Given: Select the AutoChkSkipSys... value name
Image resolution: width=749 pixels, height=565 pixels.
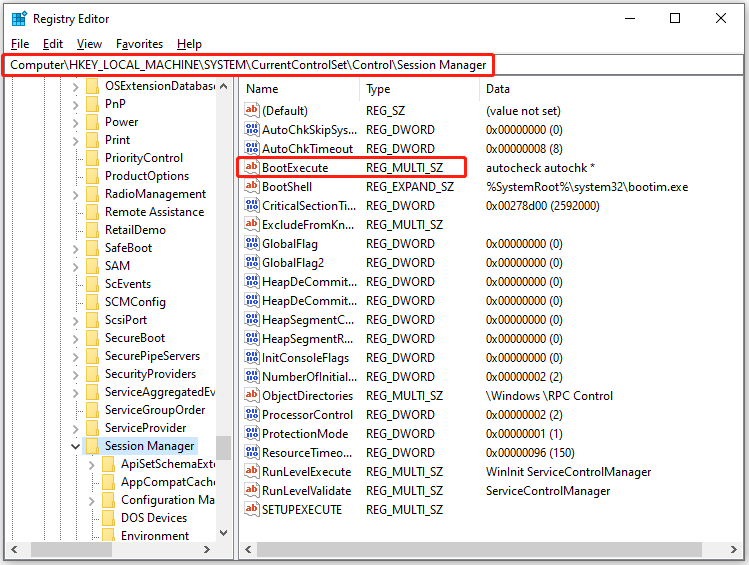Looking at the screenshot, I should 310,129.
